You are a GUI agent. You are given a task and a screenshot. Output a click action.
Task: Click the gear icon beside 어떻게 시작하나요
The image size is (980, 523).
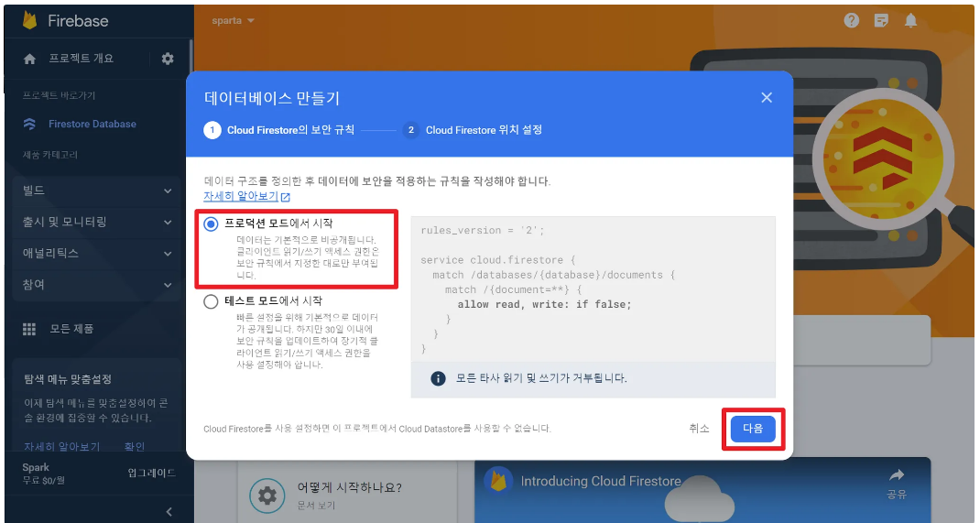(x=267, y=496)
